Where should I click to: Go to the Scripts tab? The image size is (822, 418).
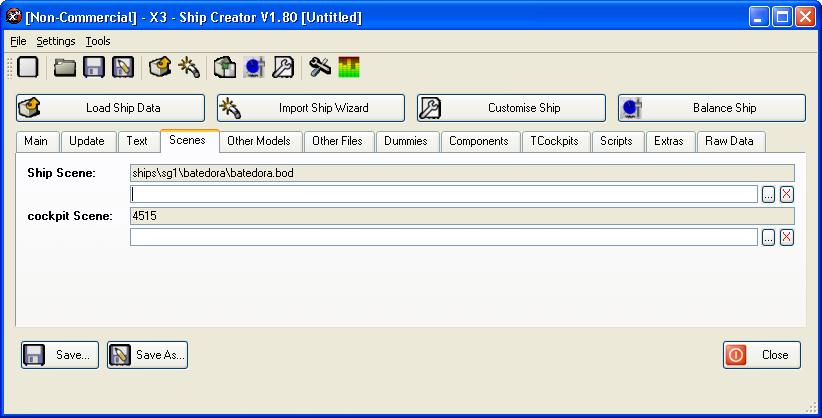[x=616, y=141]
